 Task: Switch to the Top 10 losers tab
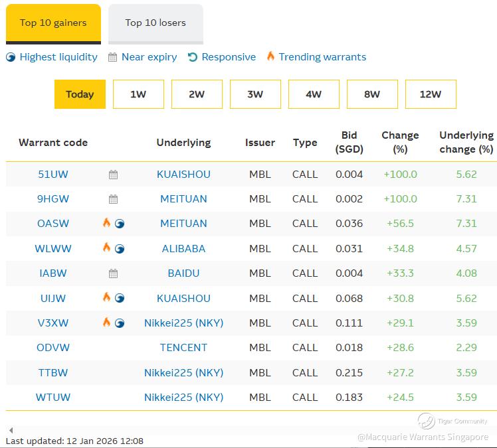pyautogui.click(x=155, y=24)
